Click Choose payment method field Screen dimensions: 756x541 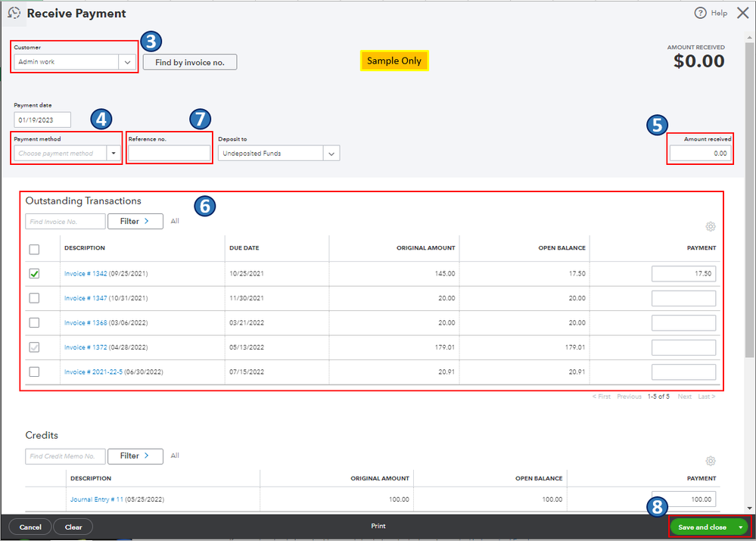(x=61, y=154)
